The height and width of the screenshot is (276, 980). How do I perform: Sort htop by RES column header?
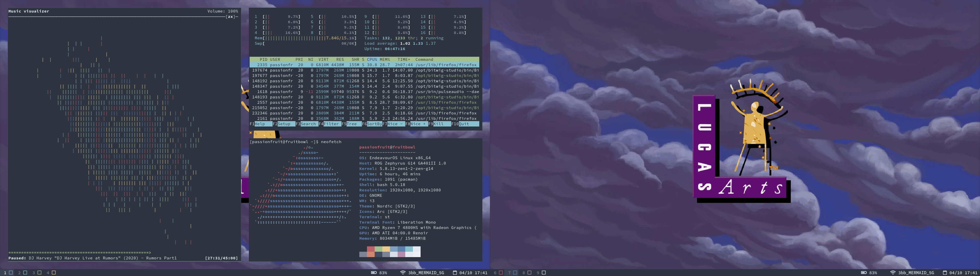[x=340, y=60]
